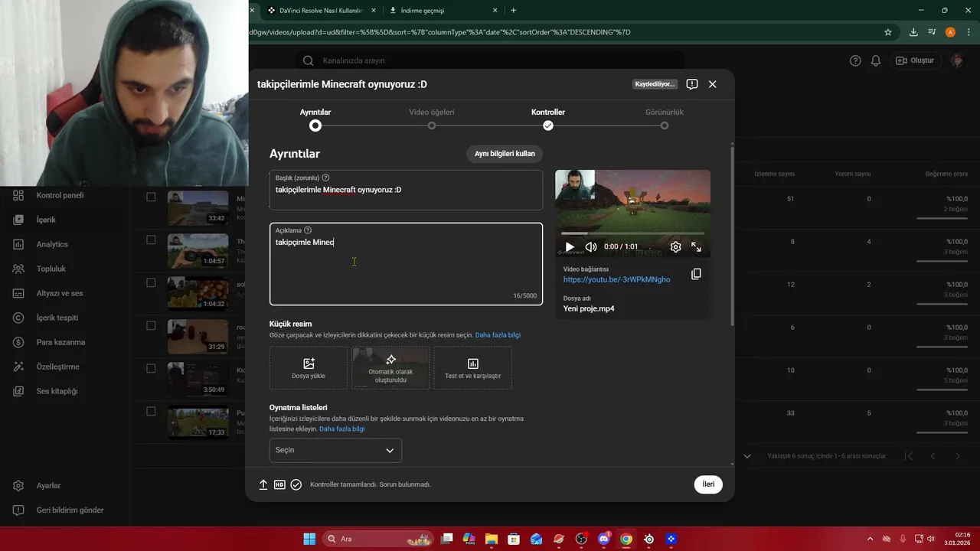This screenshot has width=980, height=551.
Task: Tick checkbox for the 1:04:57 video row
Action: click(x=151, y=240)
